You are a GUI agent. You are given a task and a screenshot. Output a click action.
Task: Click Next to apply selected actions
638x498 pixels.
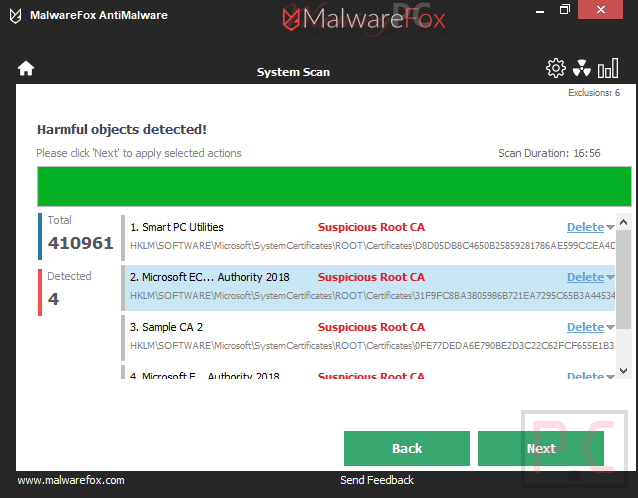click(x=541, y=448)
